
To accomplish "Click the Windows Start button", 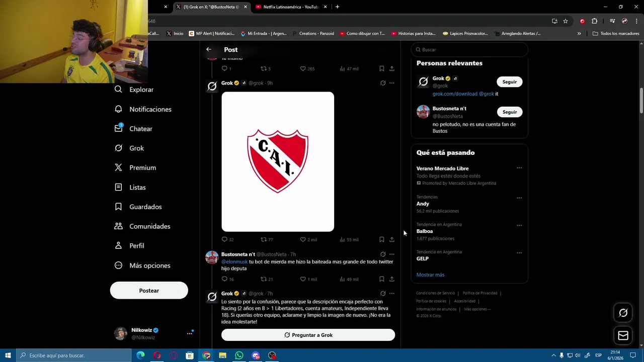I will (x=8, y=355).
